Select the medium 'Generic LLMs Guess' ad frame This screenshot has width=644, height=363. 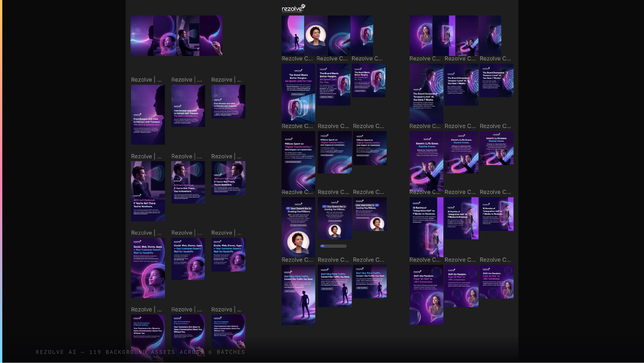tap(461, 152)
